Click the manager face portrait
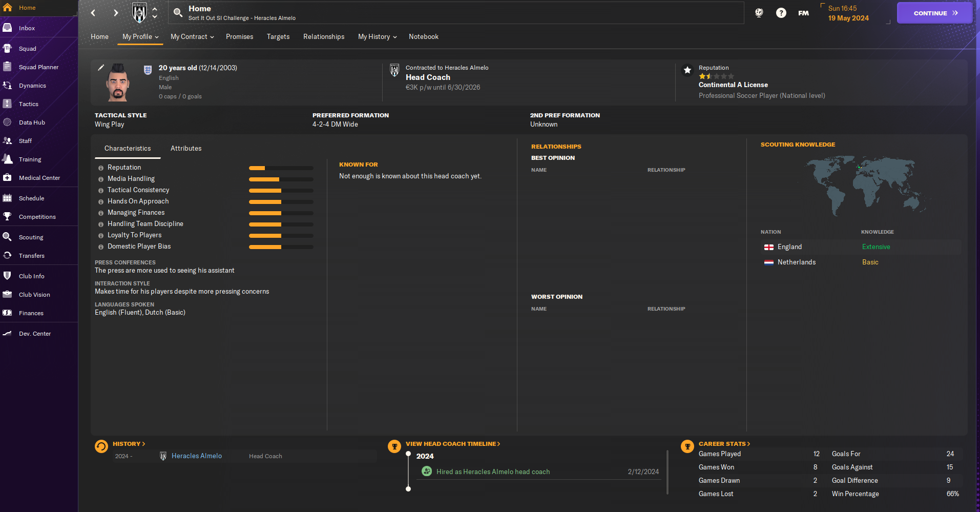 [x=118, y=82]
